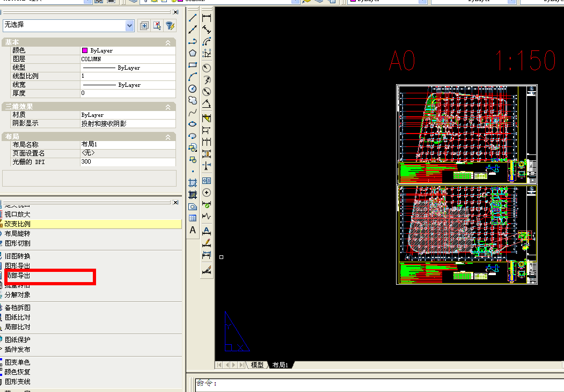This screenshot has height=392, width=564.
Task: Choose 视口放大 from the tool list
Action: click(17, 215)
